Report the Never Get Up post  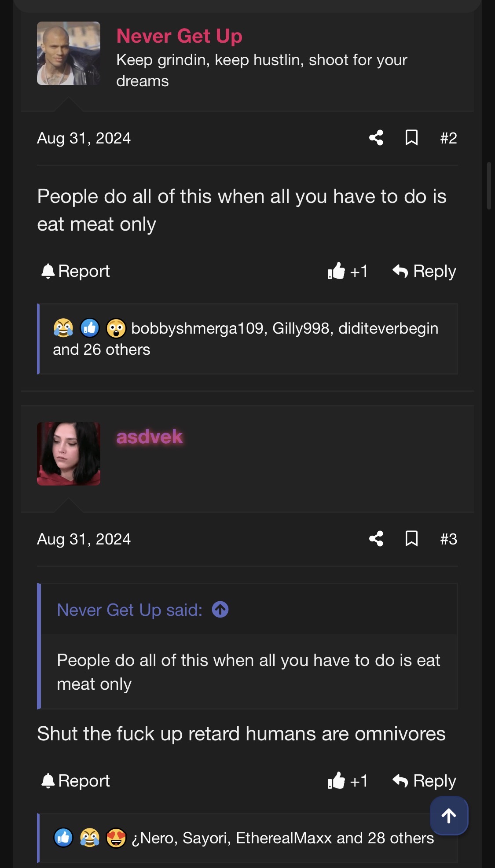click(76, 271)
